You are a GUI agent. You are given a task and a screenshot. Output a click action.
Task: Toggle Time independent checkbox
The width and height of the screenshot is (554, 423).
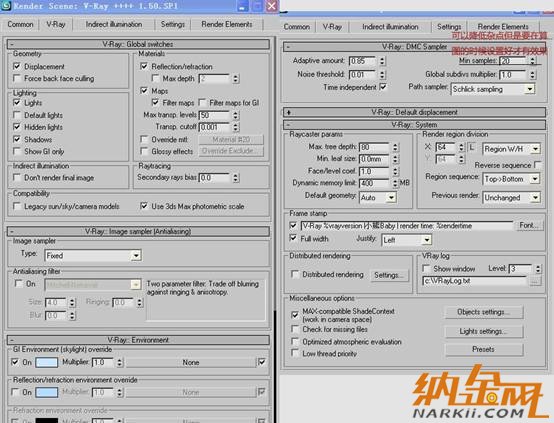(383, 87)
